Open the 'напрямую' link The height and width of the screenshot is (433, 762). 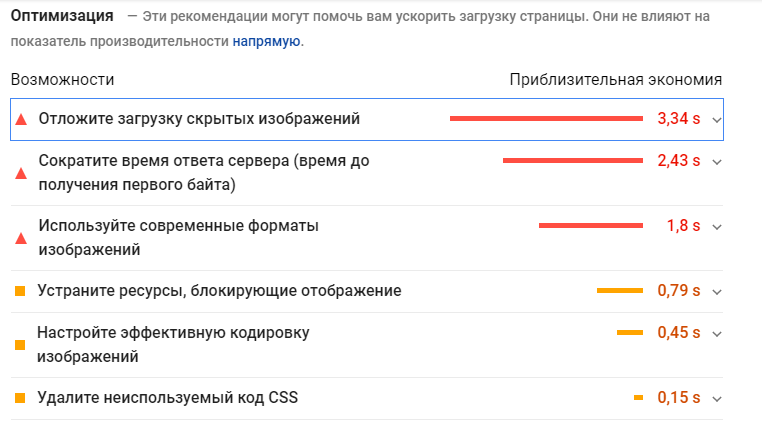click(266, 42)
